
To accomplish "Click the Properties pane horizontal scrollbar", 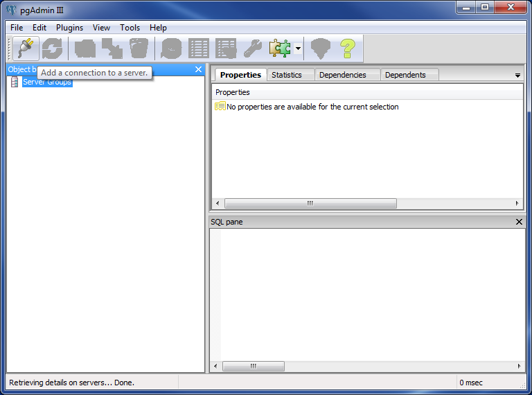I will click(310, 204).
